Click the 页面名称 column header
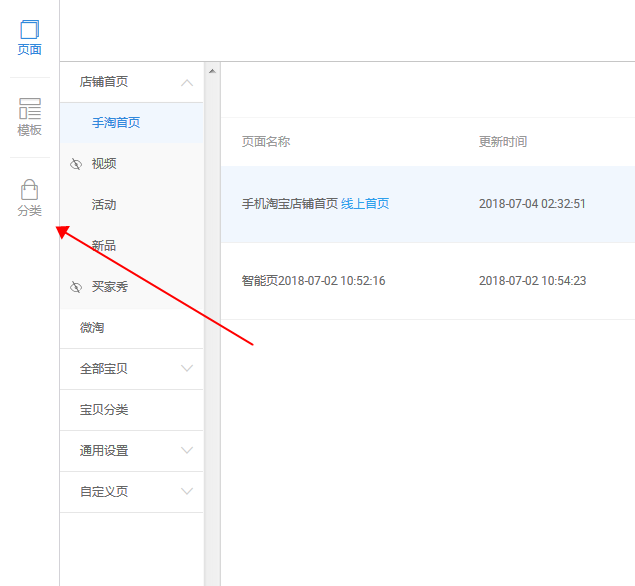Screen dimensions: 635x586 (266, 142)
